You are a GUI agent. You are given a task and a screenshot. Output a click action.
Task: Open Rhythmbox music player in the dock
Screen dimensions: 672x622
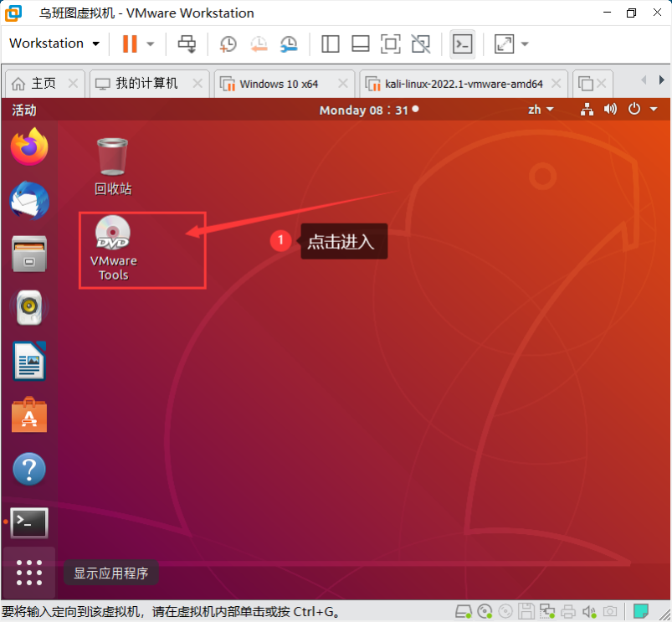(x=29, y=307)
